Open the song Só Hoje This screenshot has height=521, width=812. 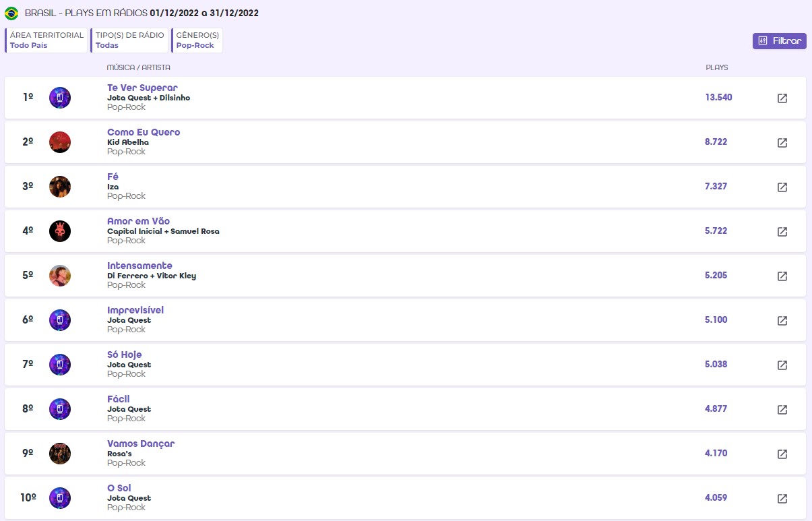(x=125, y=355)
